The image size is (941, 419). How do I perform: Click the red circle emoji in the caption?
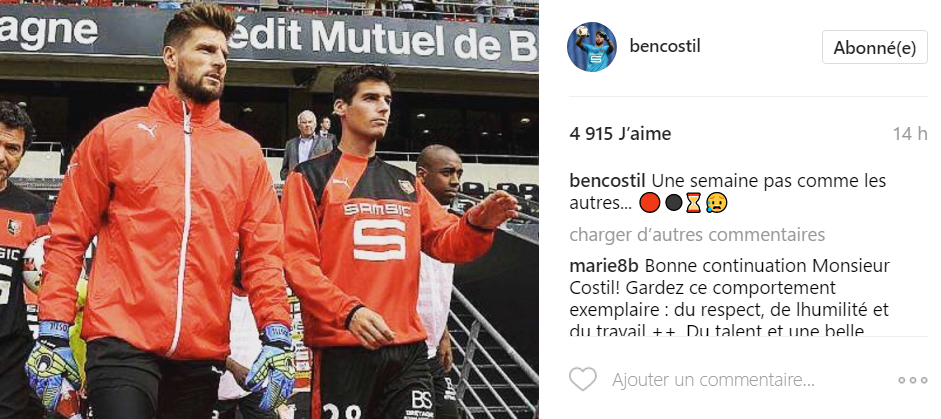pos(649,203)
